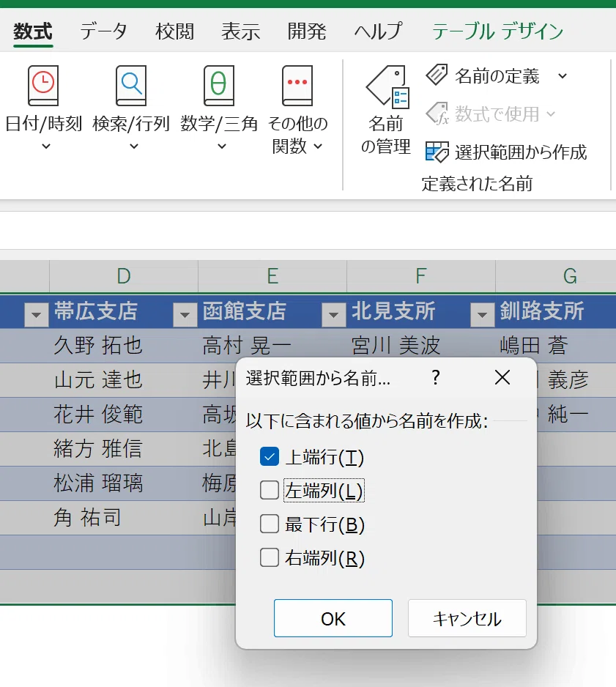Open filter dropdown left of 北見支所
616x687 pixels.
click(333, 315)
